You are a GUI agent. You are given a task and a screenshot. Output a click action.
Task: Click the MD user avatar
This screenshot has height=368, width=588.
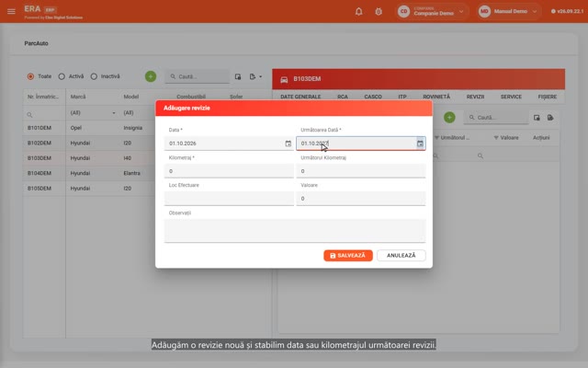coord(484,11)
